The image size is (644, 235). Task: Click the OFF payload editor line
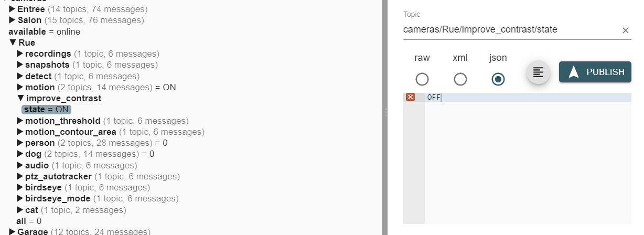528,97
